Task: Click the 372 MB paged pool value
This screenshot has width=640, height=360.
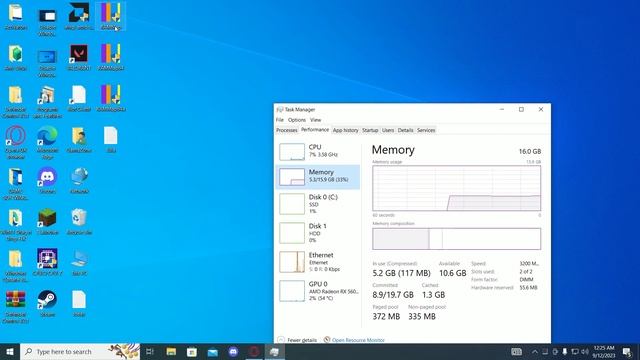Action: 386,316
